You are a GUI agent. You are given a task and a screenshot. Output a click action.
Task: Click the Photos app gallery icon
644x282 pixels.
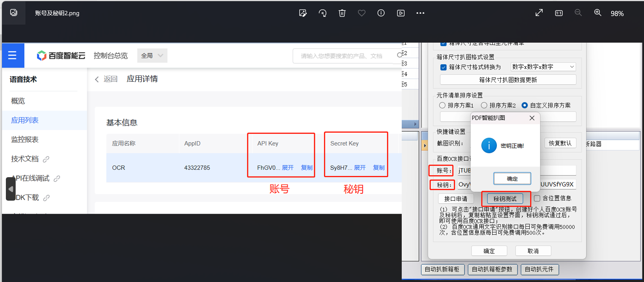(x=14, y=13)
